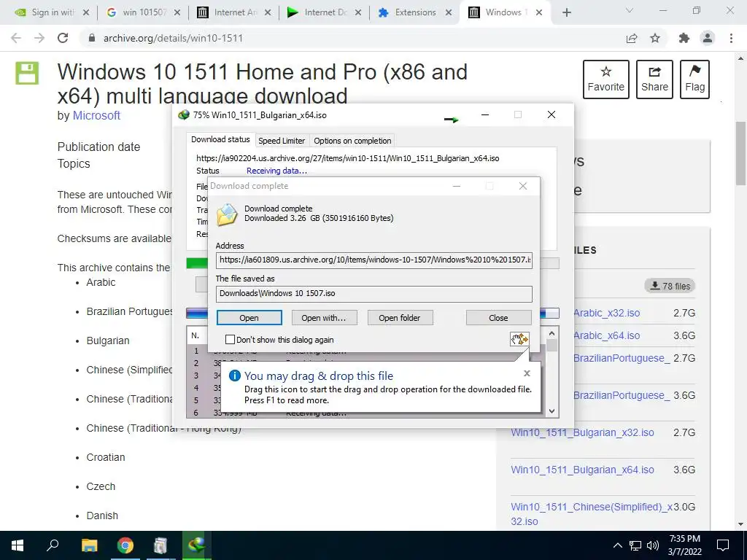Click the site lock icon in address bar

[92, 38]
